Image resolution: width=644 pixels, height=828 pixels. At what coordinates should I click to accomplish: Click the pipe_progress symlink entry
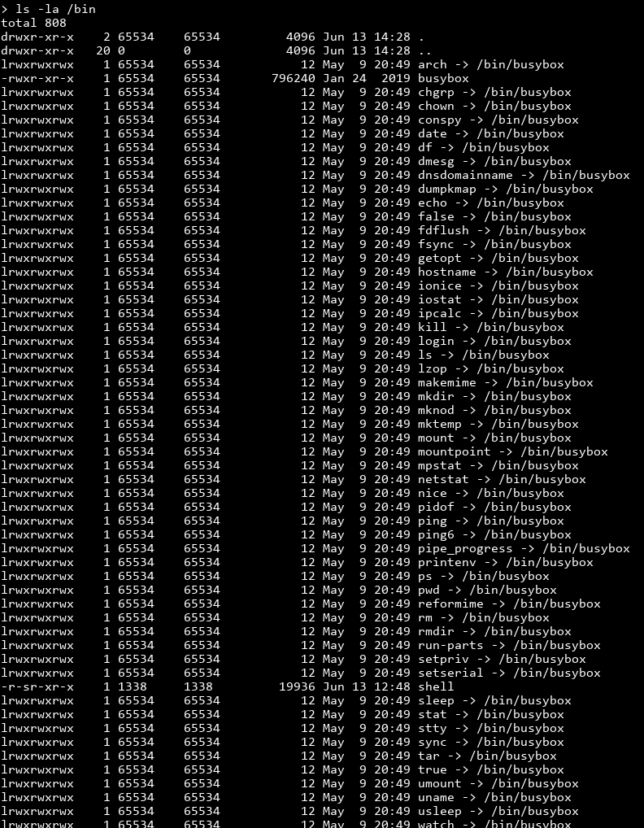(x=524, y=548)
